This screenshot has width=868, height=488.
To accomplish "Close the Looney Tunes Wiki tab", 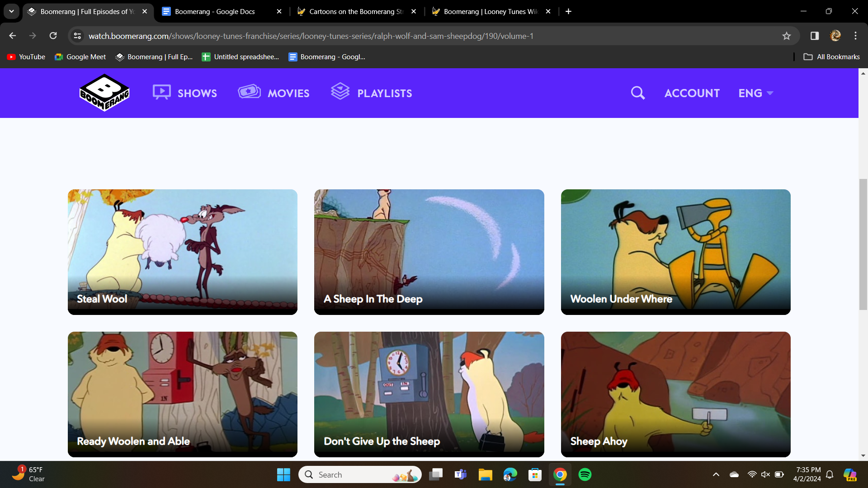I will 548,12.
